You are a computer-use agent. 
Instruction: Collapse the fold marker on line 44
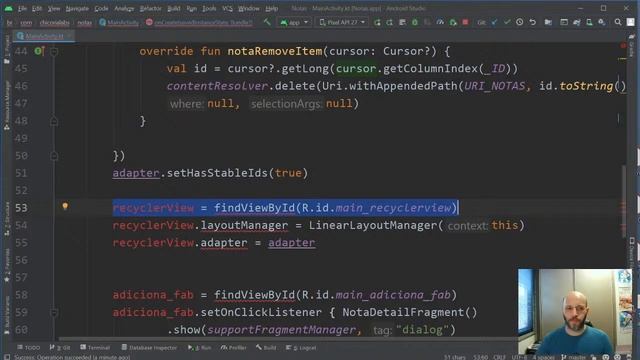click(54, 51)
